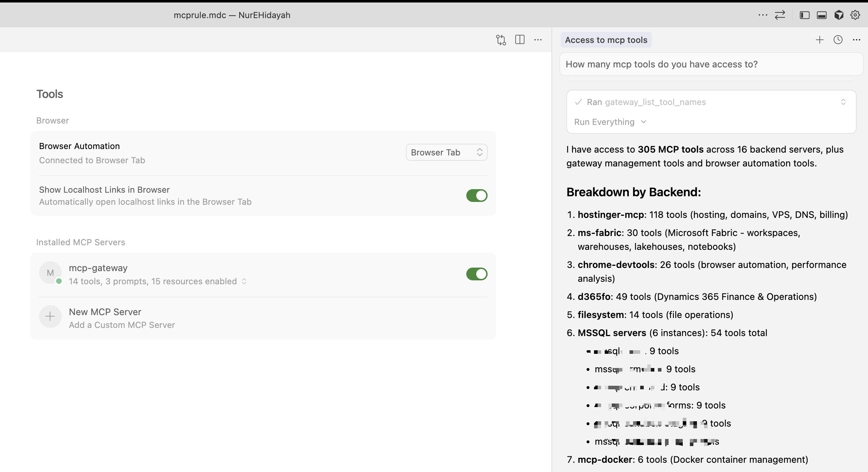Open the settings gear in title bar
Image resolution: width=868 pixels, height=472 pixels.
[855, 15]
